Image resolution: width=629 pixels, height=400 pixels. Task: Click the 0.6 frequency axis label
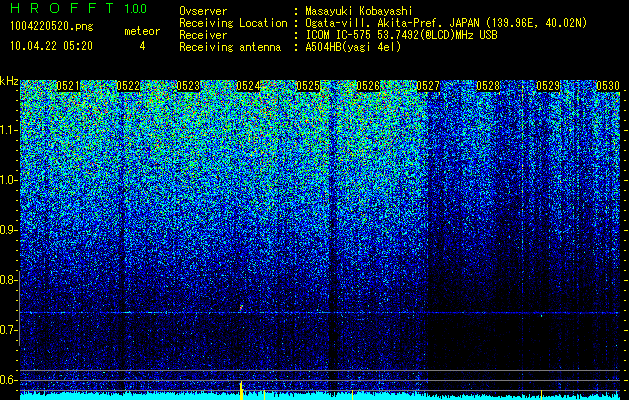(8, 380)
